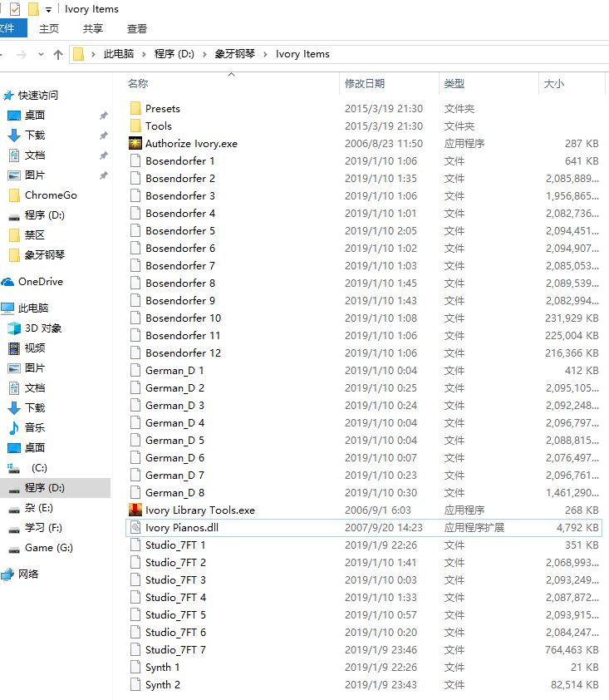Screen dimensions: 609x700
Task: Expand the chevron after 程序 (D:) breadcrumb
Action: coord(204,55)
